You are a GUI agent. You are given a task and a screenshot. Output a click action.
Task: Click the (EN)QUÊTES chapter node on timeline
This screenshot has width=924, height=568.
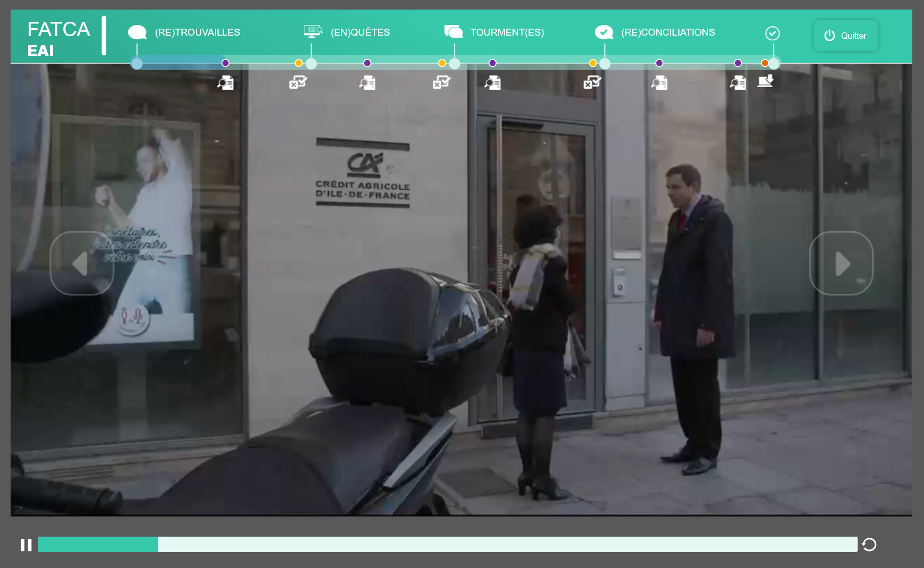pyautogui.click(x=311, y=64)
